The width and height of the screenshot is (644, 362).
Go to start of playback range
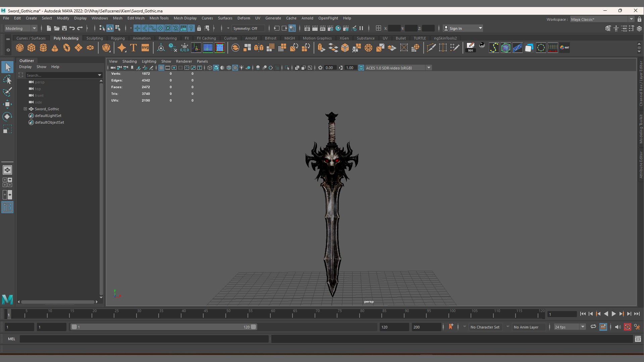(x=583, y=314)
